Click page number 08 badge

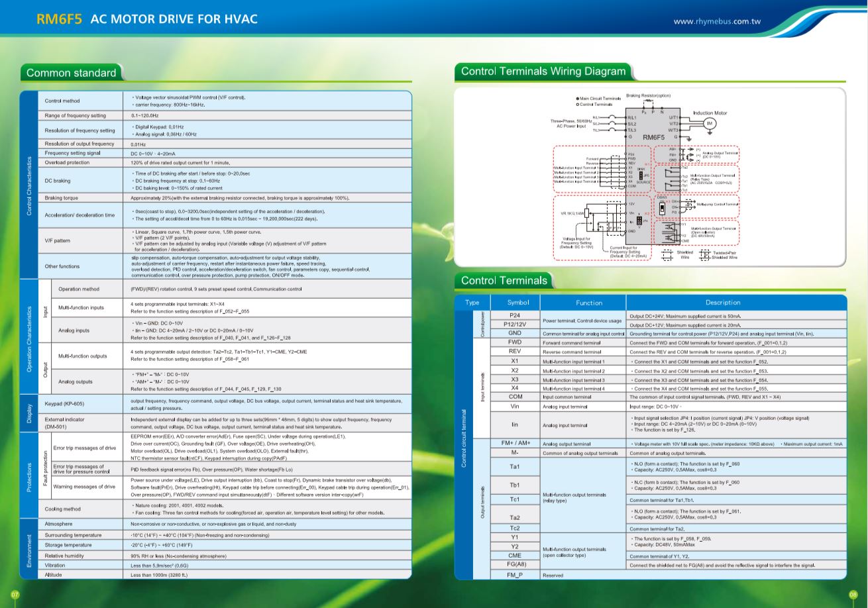pyautogui.click(x=853, y=595)
